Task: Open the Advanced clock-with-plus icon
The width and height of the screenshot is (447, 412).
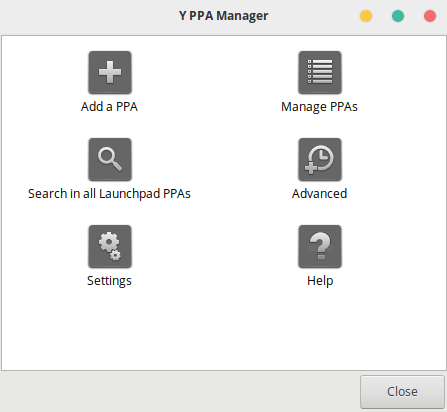Action: pos(320,159)
